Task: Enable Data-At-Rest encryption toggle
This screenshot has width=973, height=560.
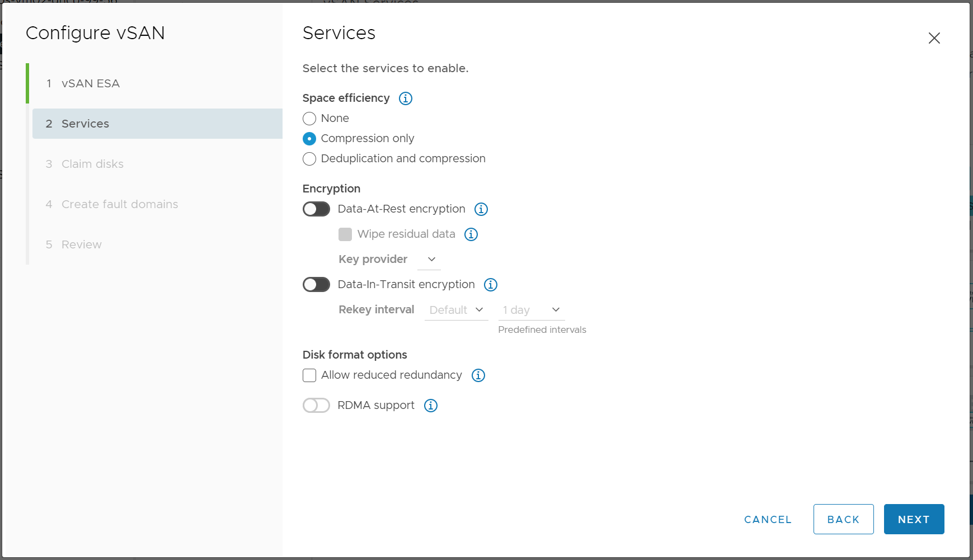Action: 316,209
